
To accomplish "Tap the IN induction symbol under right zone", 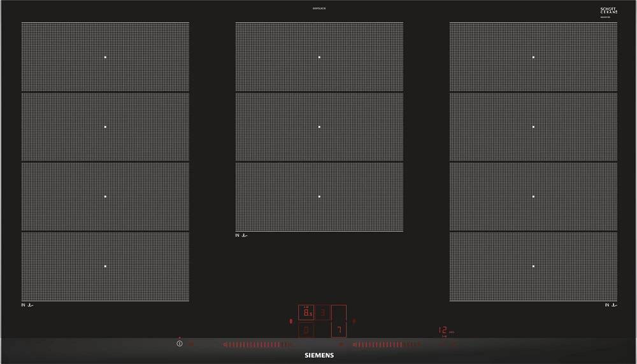I will coord(611,305).
